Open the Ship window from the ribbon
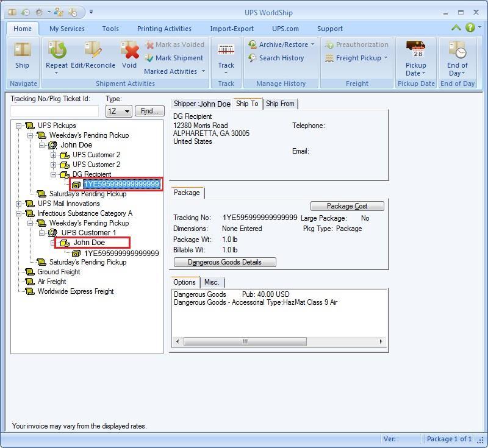The height and width of the screenshot is (448, 488). (22, 55)
